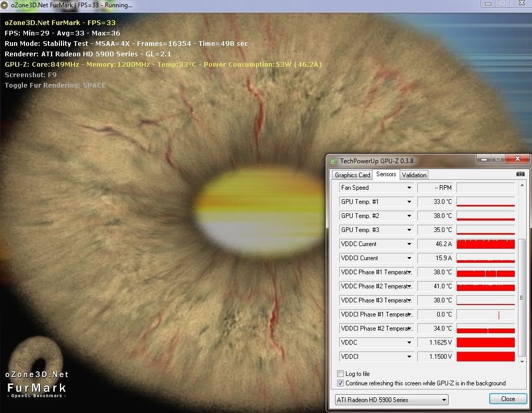532x413 pixels.
Task: Click the VDDCI Phase #2 Temperature graph
Action: pos(486,329)
